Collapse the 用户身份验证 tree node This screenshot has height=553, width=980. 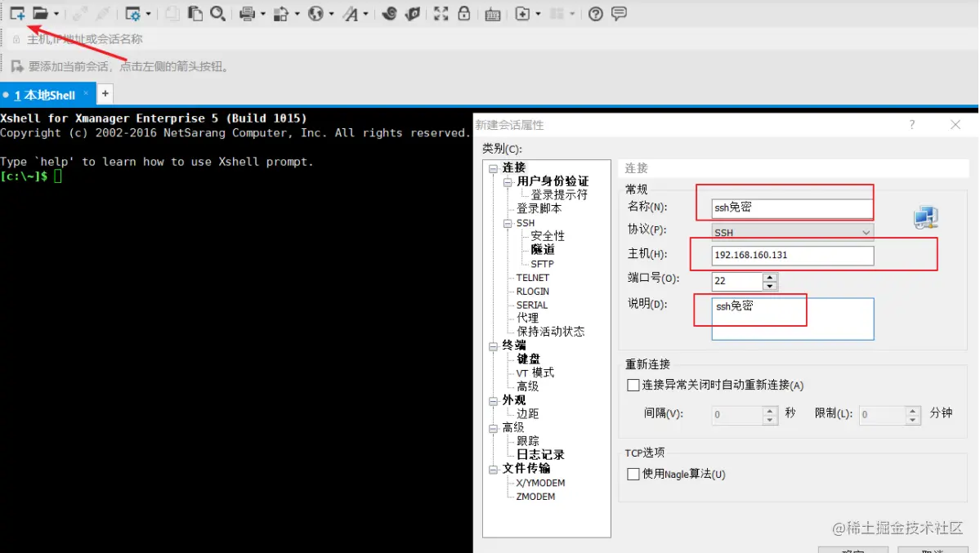coord(508,182)
